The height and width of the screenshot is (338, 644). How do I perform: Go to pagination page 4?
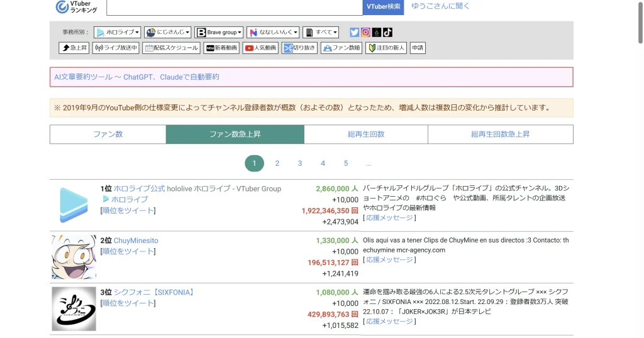[323, 163]
